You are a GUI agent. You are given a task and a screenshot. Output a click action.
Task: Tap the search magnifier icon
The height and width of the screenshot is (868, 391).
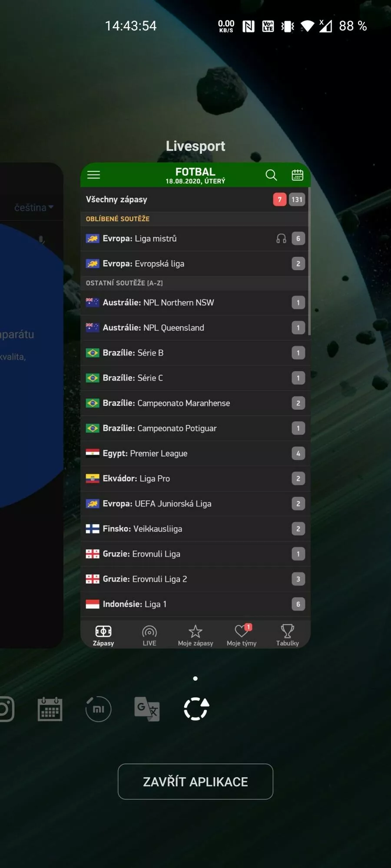point(271,175)
